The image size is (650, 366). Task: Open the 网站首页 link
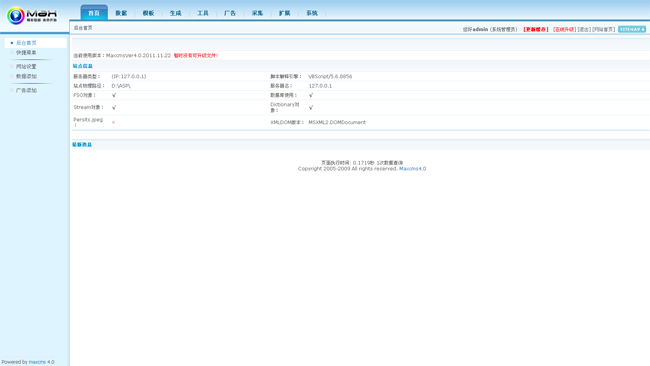tap(603, 29)
